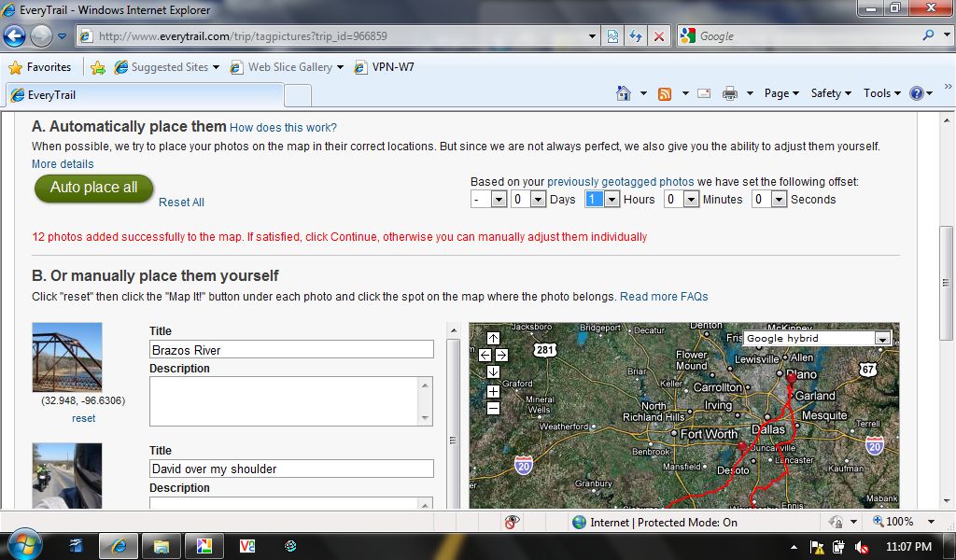Open the Safety menu

831,93
